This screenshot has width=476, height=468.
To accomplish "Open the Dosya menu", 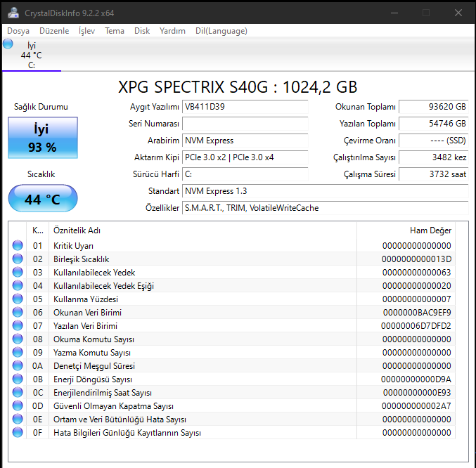I will coord(18,31).
